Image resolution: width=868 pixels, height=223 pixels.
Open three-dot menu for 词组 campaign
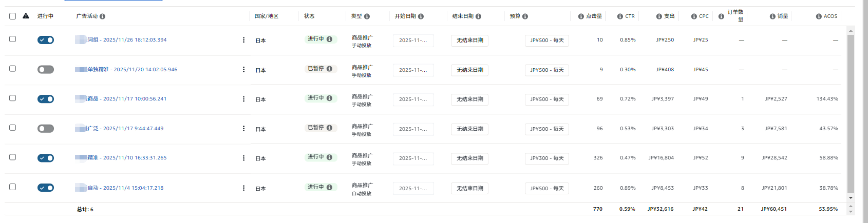[x=243, y=40]
